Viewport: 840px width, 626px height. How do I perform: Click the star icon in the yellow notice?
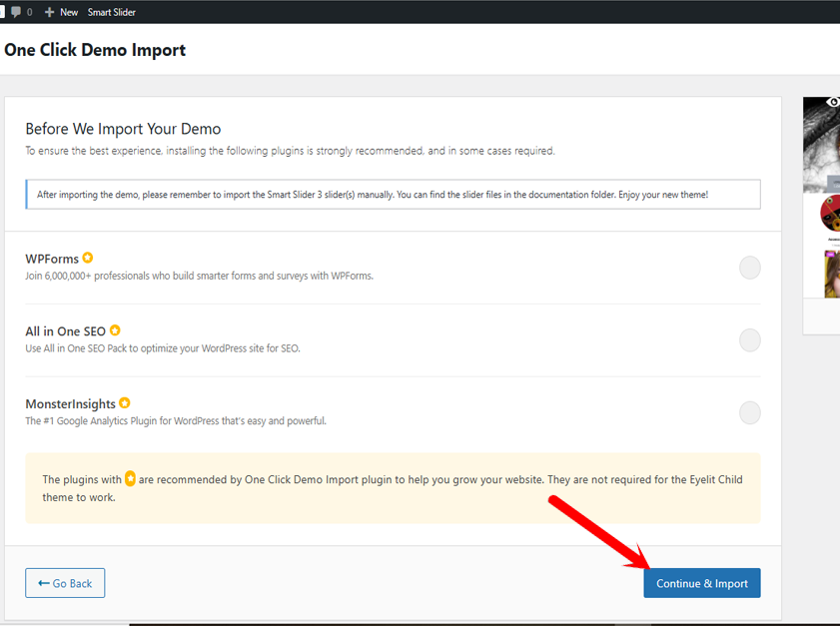(x=131, y=479)
